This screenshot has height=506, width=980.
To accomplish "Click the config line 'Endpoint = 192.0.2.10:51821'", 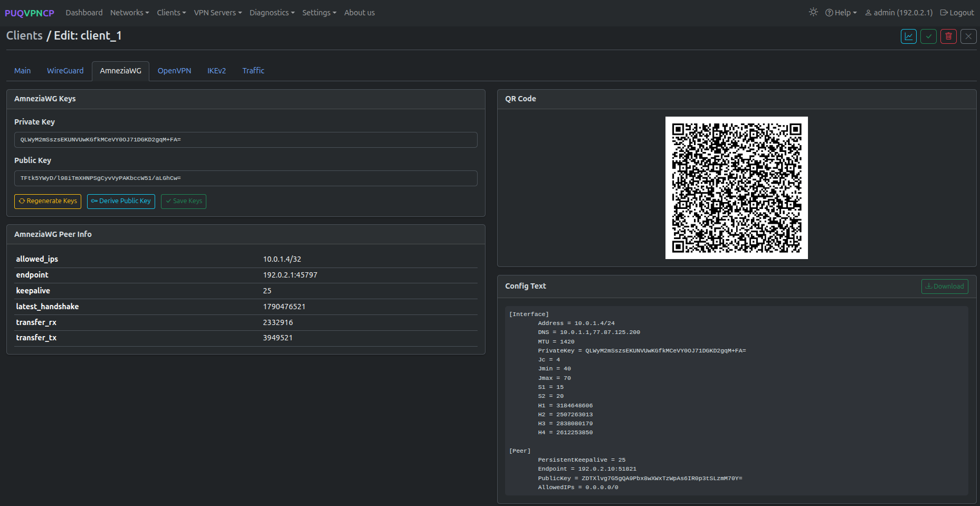I will click(587, 469).
